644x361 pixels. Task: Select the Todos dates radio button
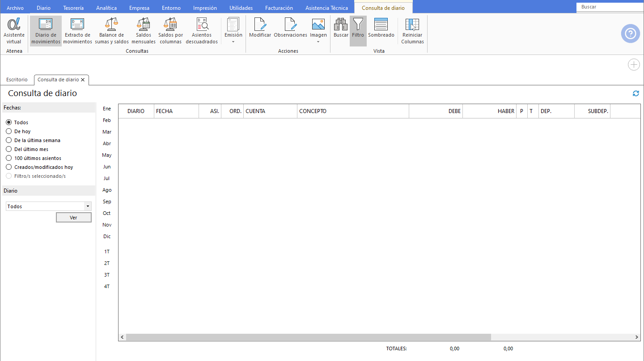9,122
